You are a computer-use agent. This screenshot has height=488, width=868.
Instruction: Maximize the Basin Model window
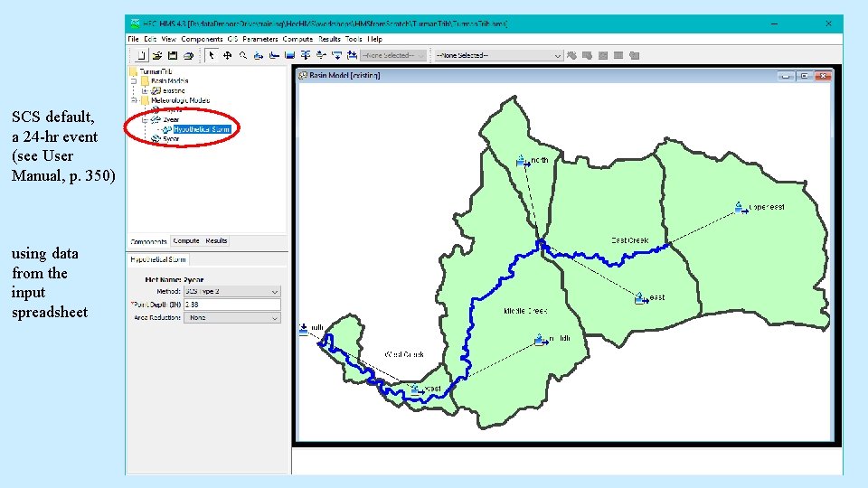(x=805, y=76)
